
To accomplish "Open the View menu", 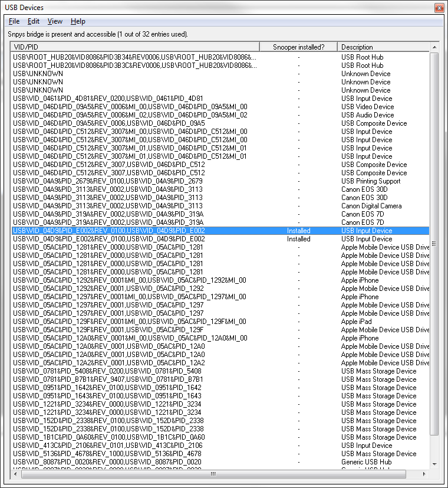I will [x=55, y=21].
